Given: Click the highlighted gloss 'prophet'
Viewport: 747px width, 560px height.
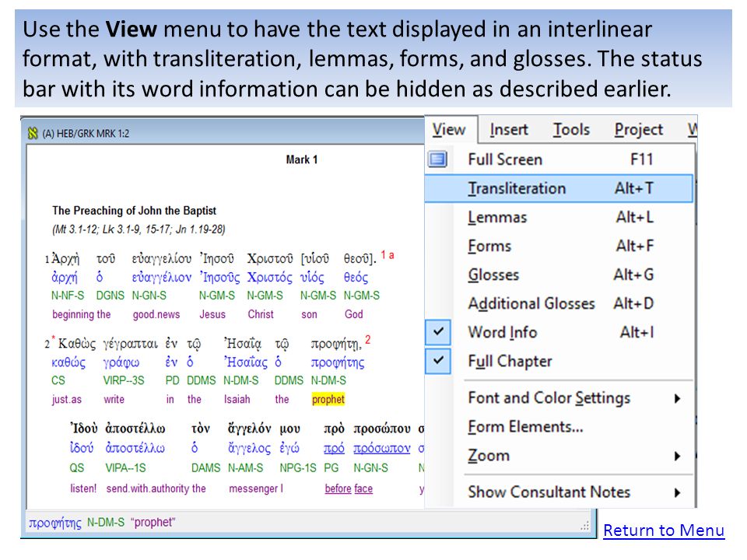Looking at the screenshot, I should [x=328, y=399].
